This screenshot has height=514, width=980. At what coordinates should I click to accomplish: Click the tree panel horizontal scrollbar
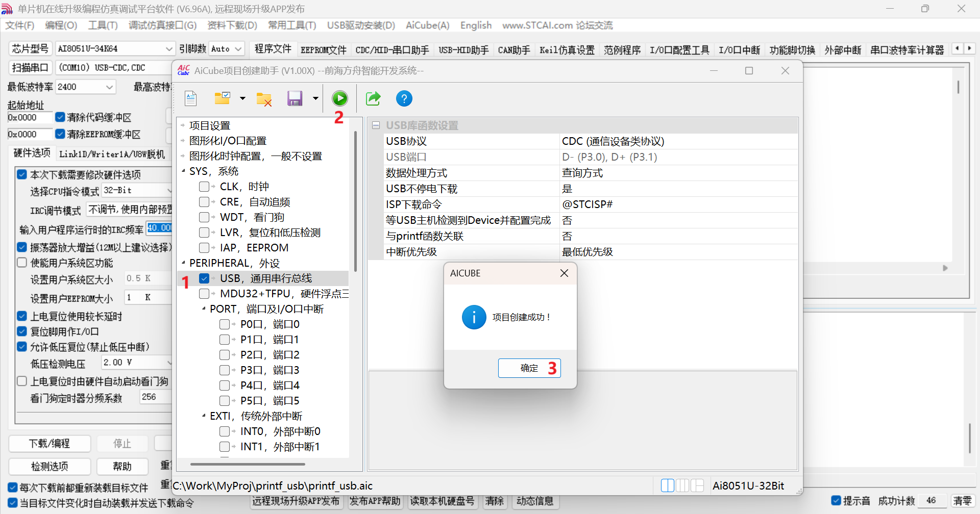[248, 464]
